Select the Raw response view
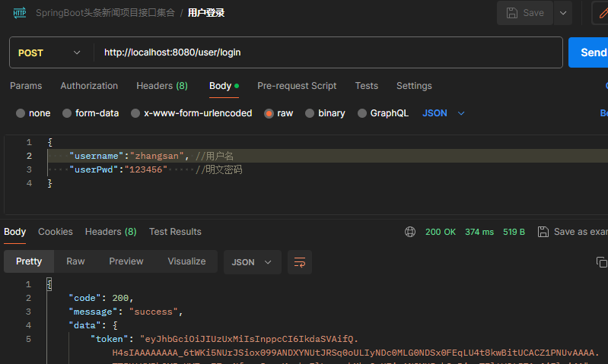Image resolution: width=608 pixels, height=364 pixels. coord(75,261)
